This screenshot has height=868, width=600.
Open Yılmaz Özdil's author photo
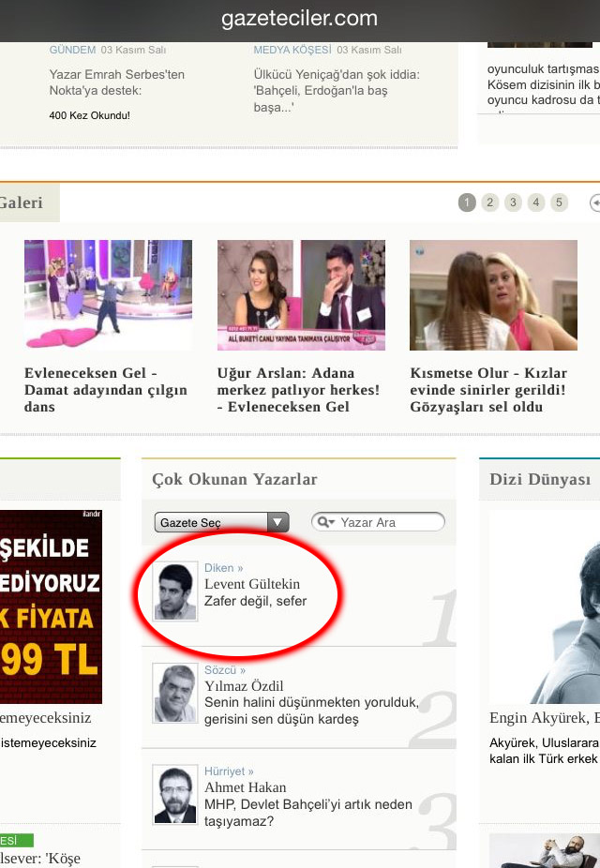(x=175, y=694)
